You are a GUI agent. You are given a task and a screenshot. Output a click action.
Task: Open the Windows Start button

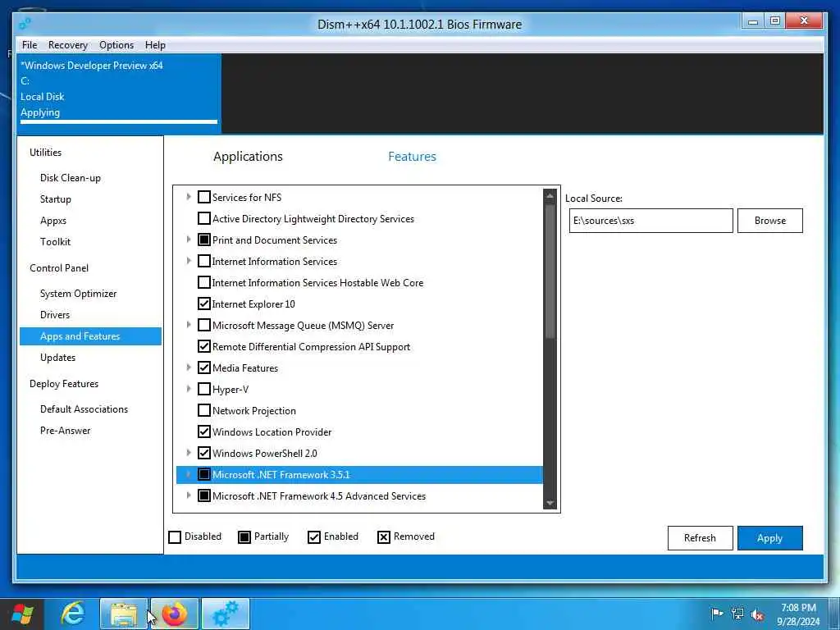click(x=22, y=614)
